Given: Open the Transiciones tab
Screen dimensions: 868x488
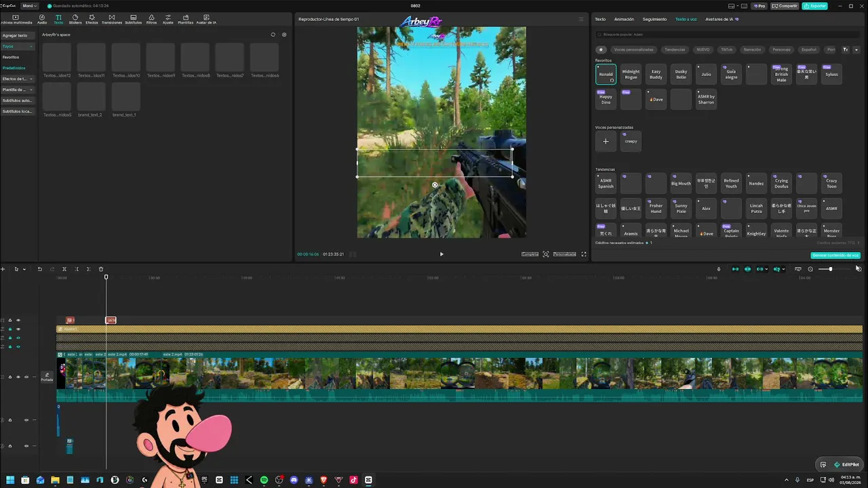Looking at the screenshot, I should pos(112,19).
